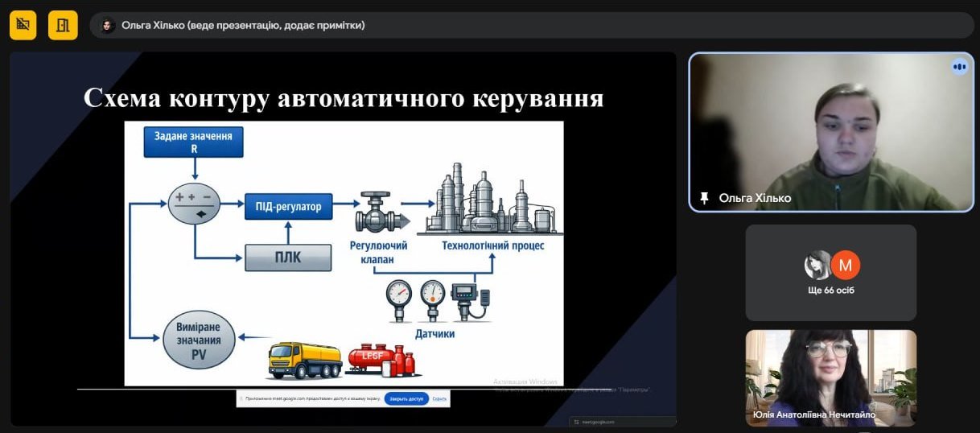Click the yellow hide-presentation icon at top left
The width and height of the screenshot is (980, 433).
coord(23,25)
